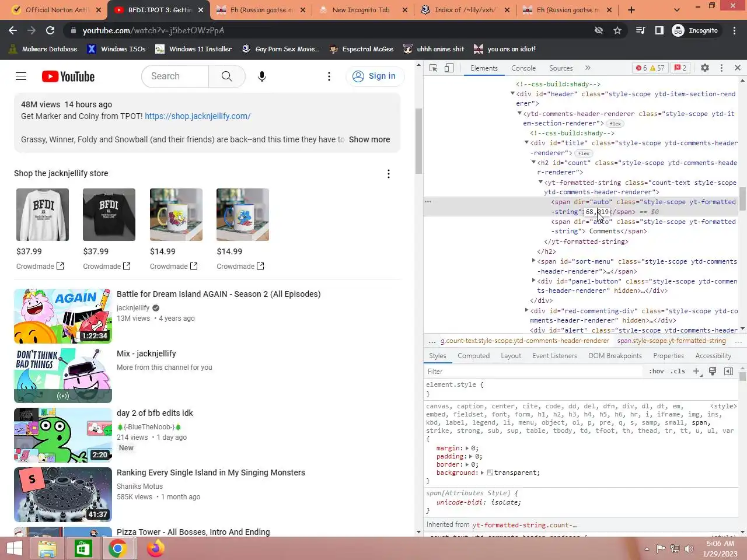Click the errors and warnings counter
This screenshot has width=747, height=560.
click(650, 68)
